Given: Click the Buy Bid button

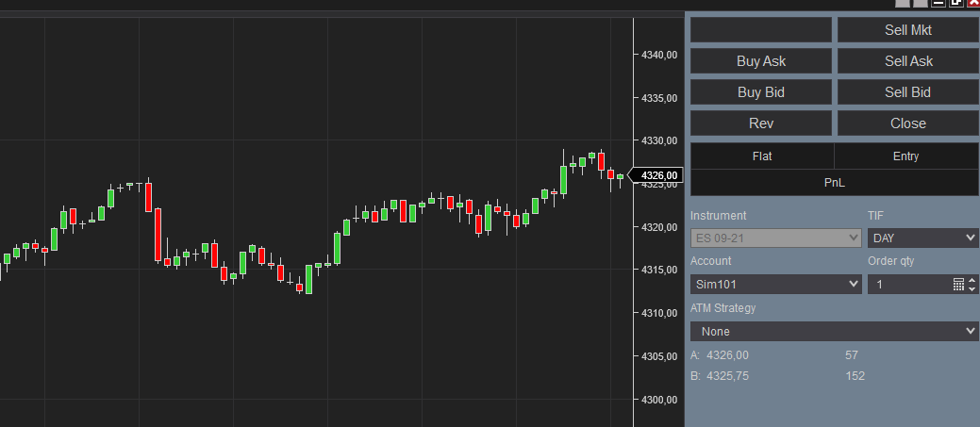Looking at the screenshot, I should (x=761, y=92).
